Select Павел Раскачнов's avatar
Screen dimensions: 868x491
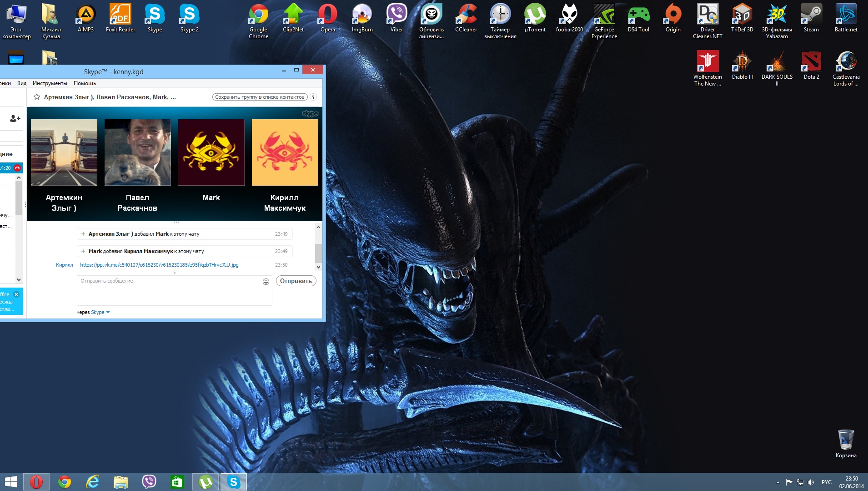click(x=138, y=152)
